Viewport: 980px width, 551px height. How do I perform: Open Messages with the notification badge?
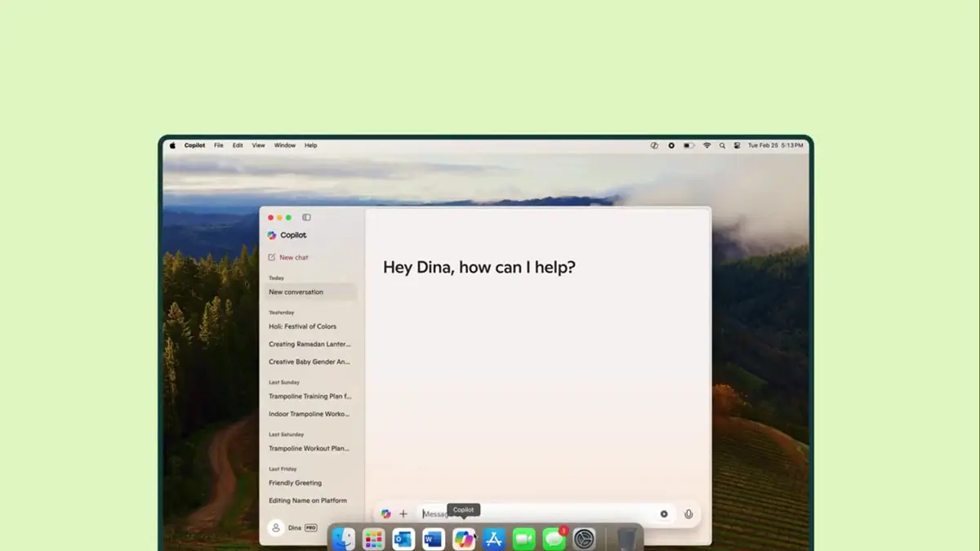pyautogui.click(x=555, y=539)
